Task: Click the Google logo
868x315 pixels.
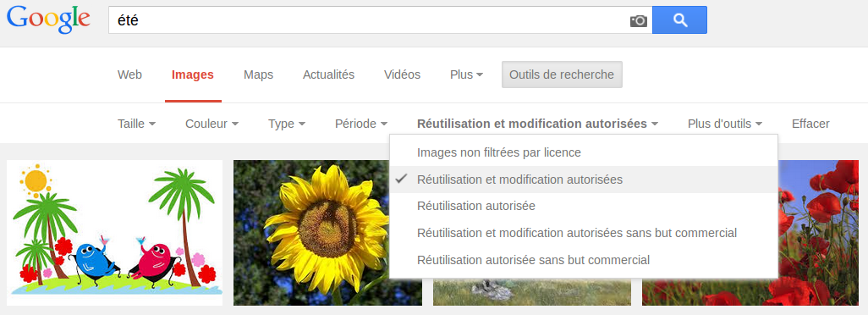Action: [48, 20]
